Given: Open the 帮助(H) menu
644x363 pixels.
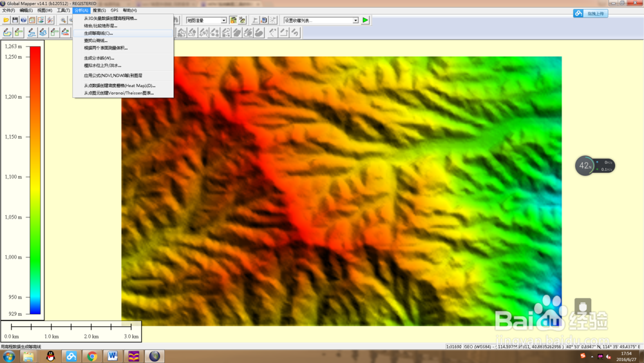Looking at the screenshot, I should [x=130, y=10].
